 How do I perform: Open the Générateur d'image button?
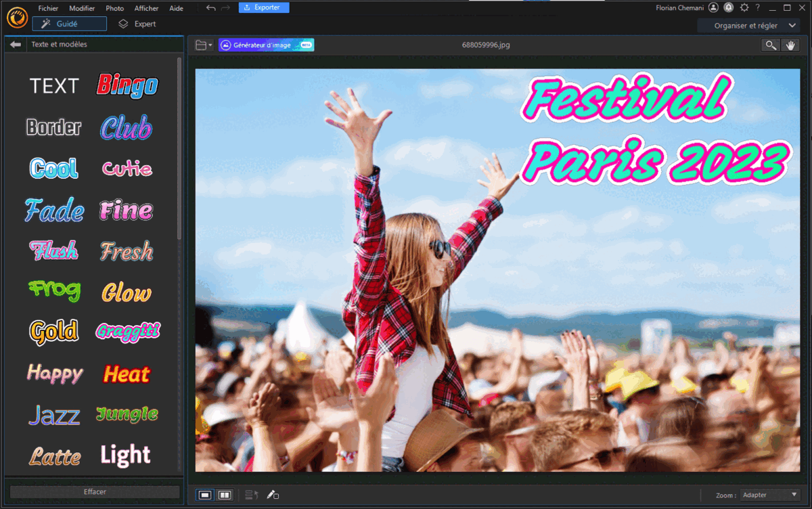pos(266,45)
